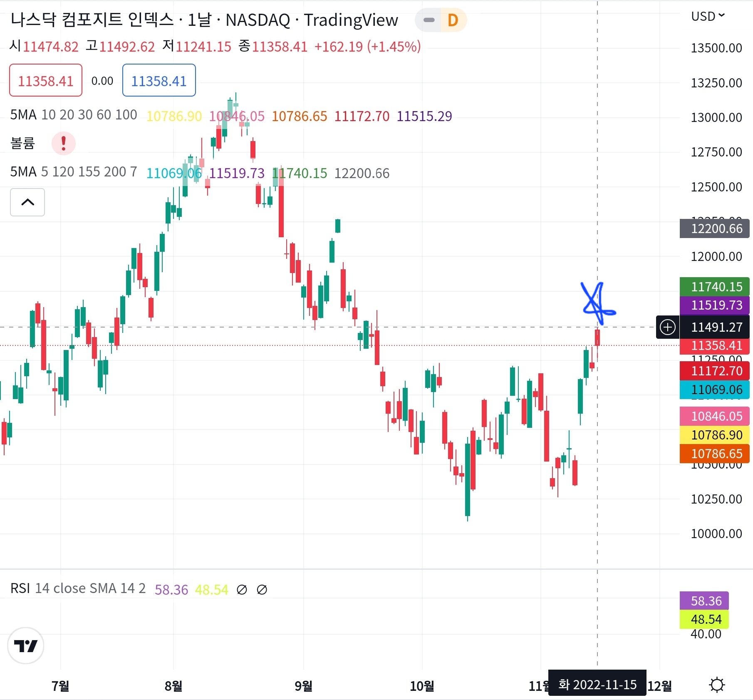Click the volume indicator error icon

tap(63, 143)
